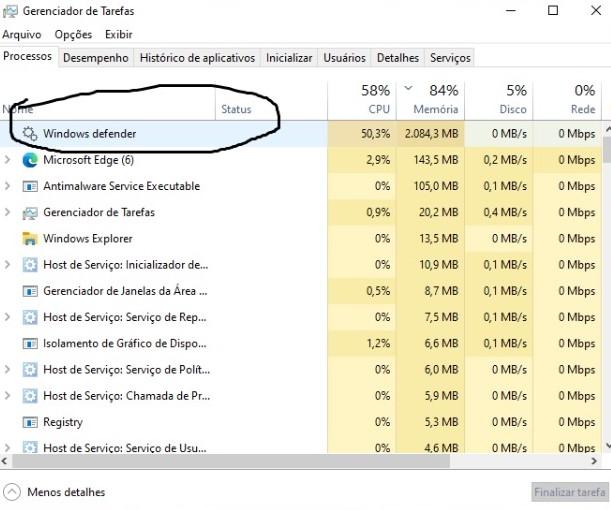Image resolution: width=611 pixels, height=510 pixels.
Task: Expand Host de Serviço: Serviço de Rep row
Action: click(7, 317)
